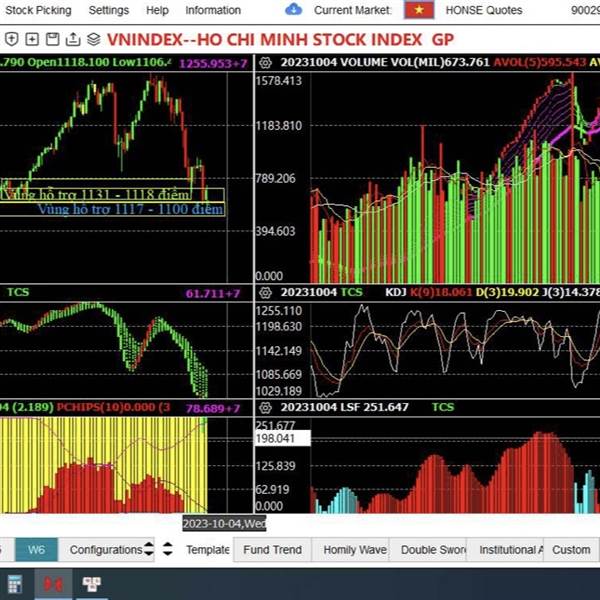Click the Template label
This screenshot has height=600, width=600.
coord(208,550)
